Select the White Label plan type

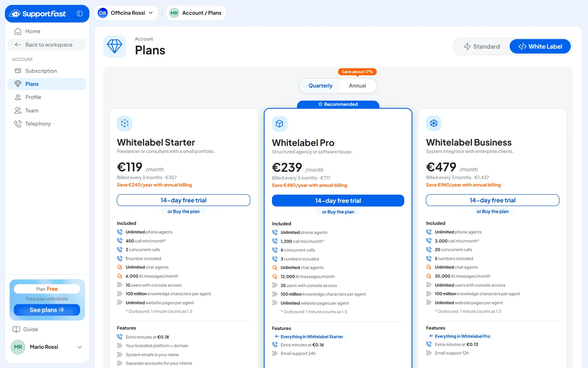point(540,47)
